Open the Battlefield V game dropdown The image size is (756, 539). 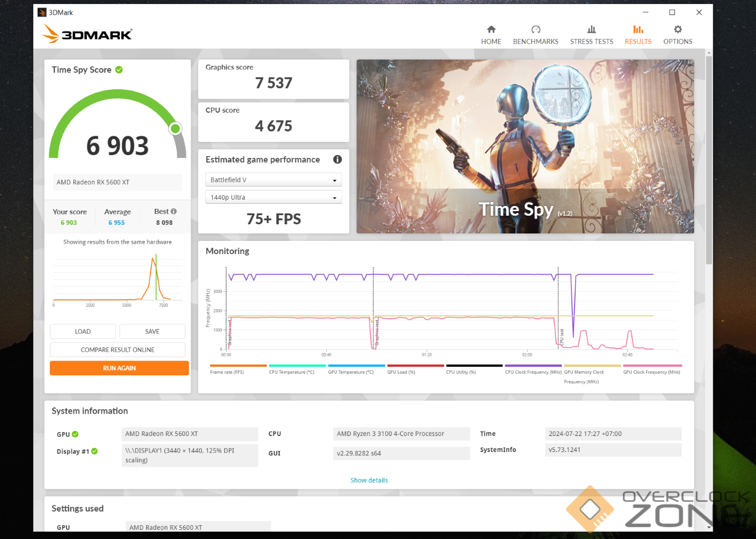[273, 180]
